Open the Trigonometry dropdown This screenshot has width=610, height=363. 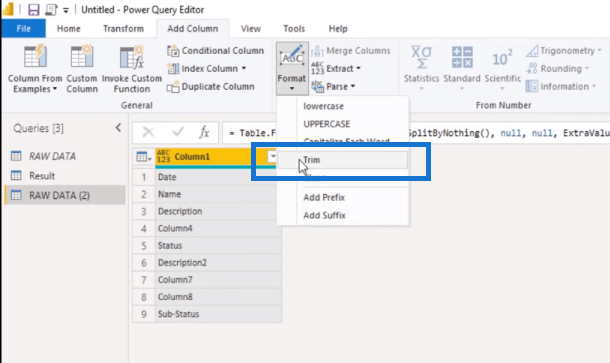564,51
